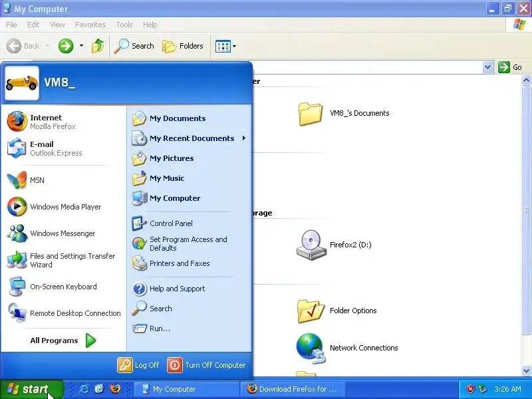
Task: Click the system clock 3:26 AM
Action: click(507, 389)
